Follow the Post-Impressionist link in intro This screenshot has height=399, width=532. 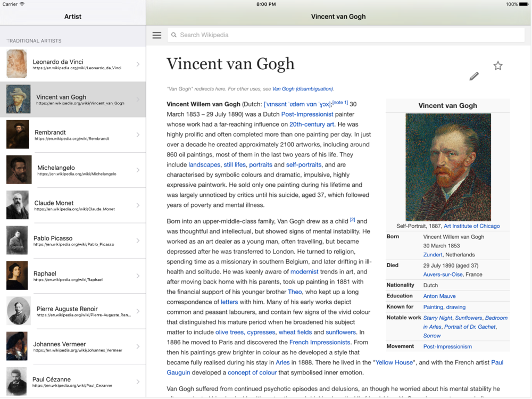tap(307, 114)
